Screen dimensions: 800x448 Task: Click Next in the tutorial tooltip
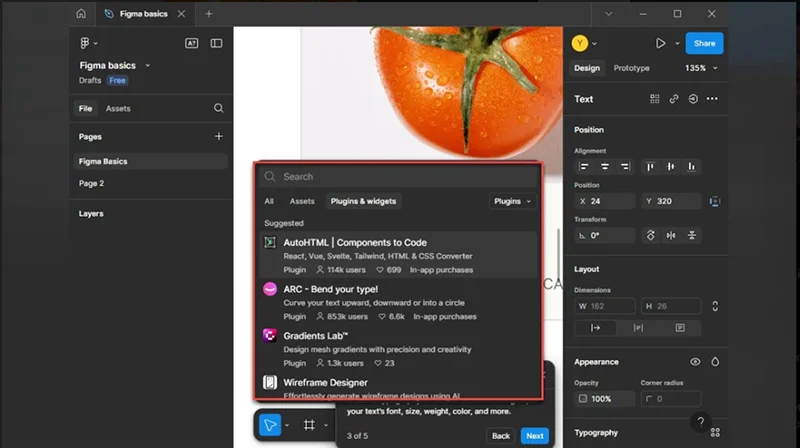535,436
